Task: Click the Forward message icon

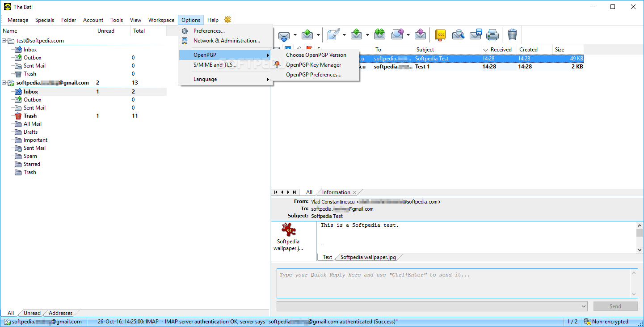Action: (x=397, y=34)
